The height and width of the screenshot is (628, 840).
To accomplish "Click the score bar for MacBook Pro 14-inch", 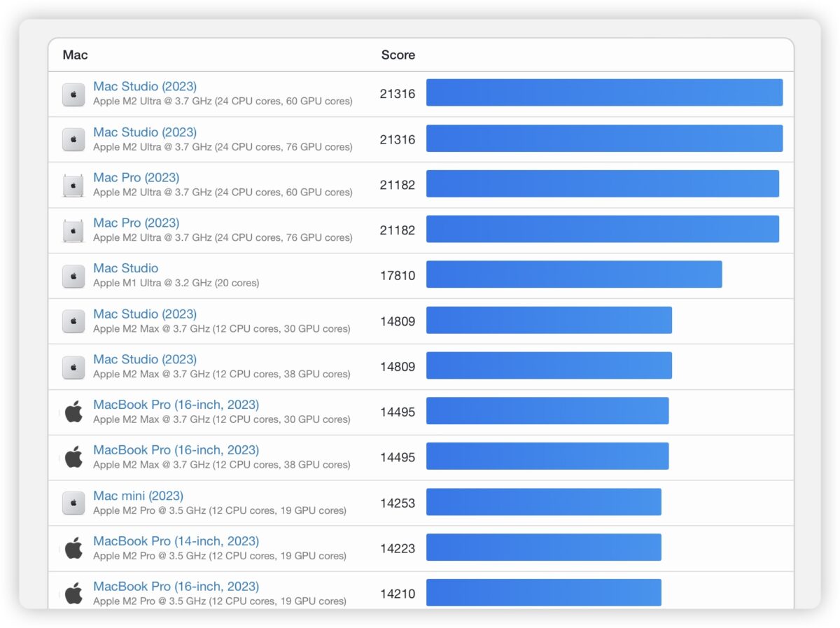I will pos(544,547).
